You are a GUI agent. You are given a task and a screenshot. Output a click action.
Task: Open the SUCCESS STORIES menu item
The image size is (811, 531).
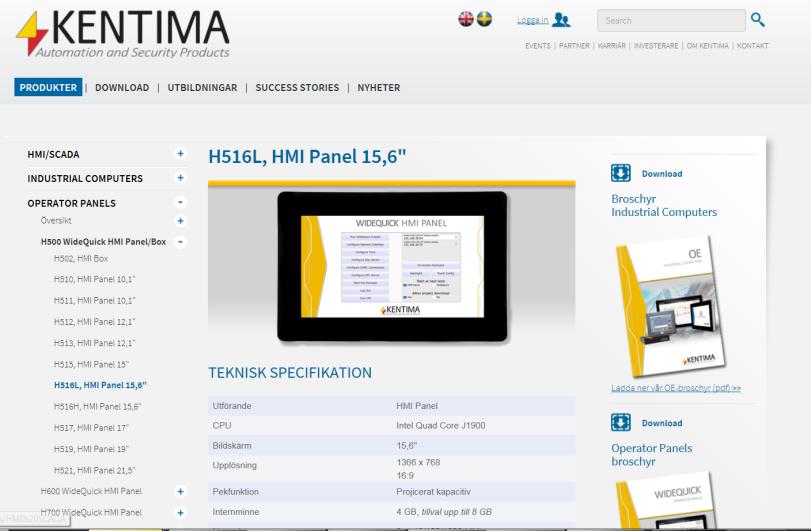point(297,88)
